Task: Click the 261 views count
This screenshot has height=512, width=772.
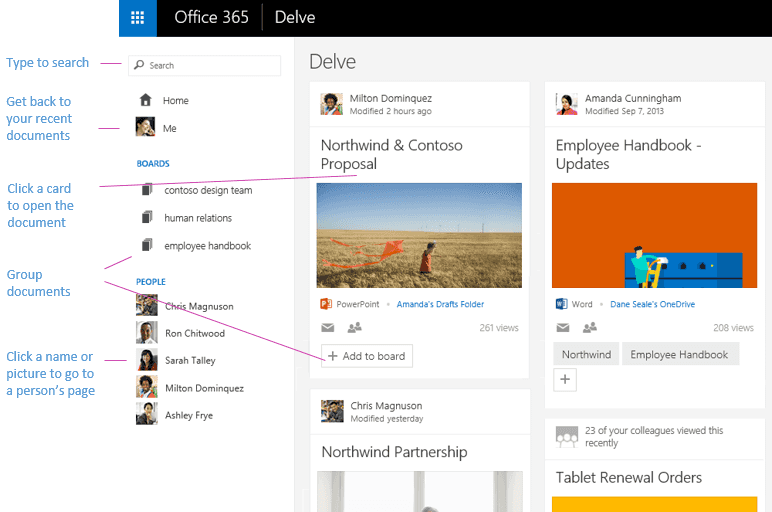Action: tap(499, 328)
